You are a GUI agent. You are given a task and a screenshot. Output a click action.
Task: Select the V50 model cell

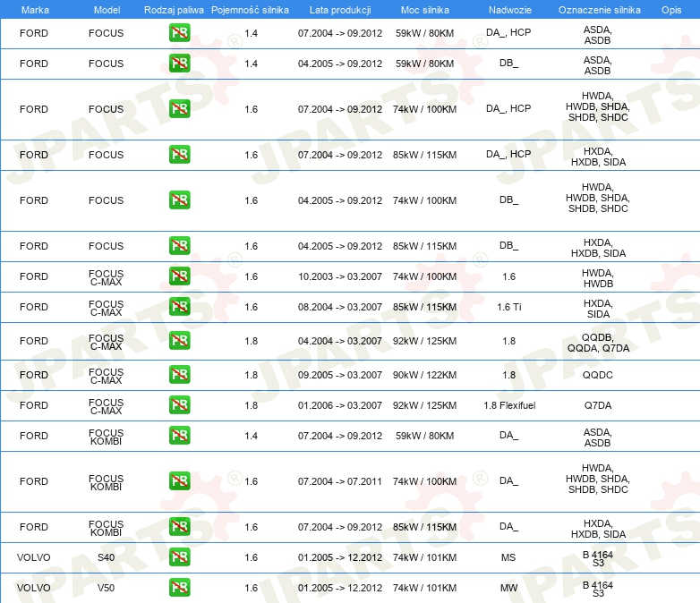(106, 588)
